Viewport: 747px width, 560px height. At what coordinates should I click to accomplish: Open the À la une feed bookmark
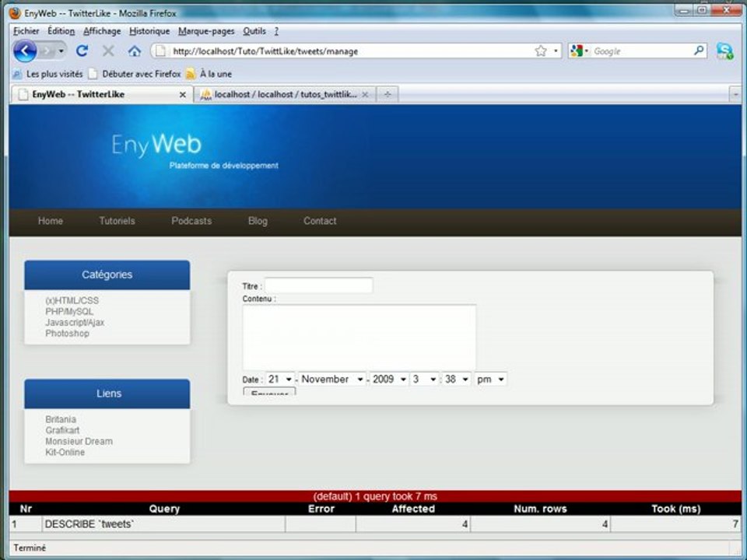click(209, 74)
